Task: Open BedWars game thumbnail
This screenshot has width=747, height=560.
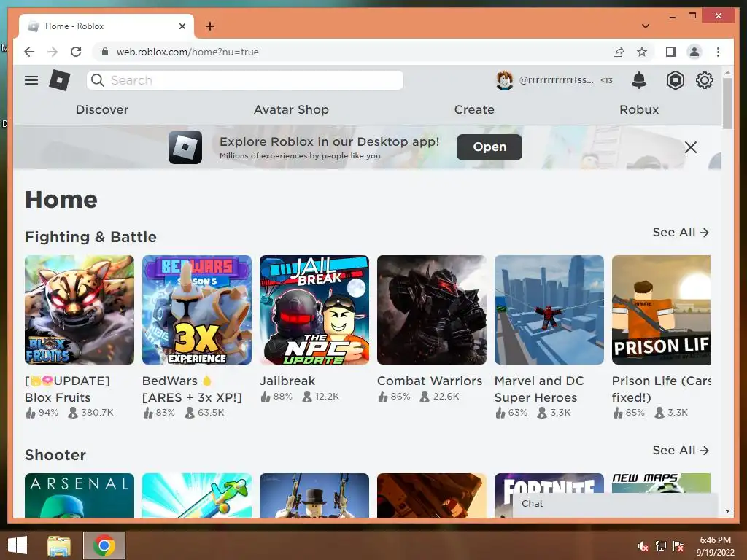Action: tap(197, 310)
